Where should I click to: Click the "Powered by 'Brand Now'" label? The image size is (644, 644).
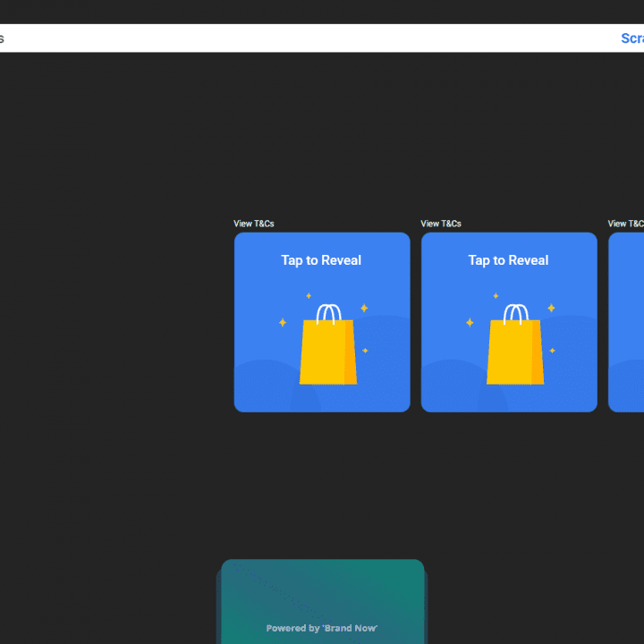pos(322,628)
